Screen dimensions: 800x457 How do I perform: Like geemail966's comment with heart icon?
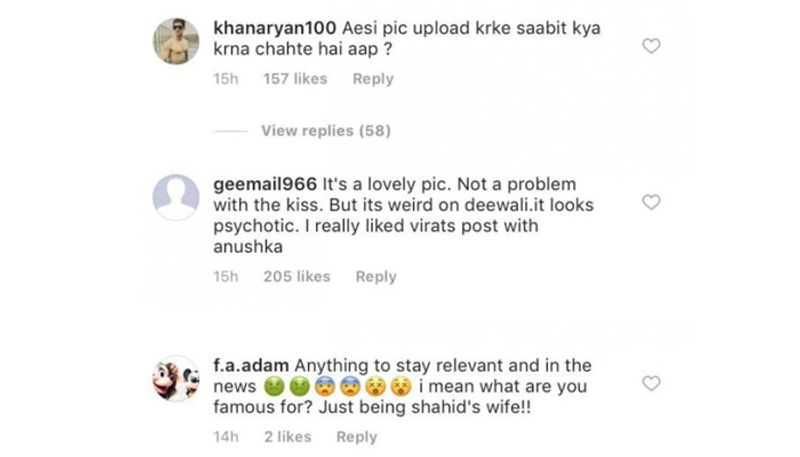click(651, 203)
